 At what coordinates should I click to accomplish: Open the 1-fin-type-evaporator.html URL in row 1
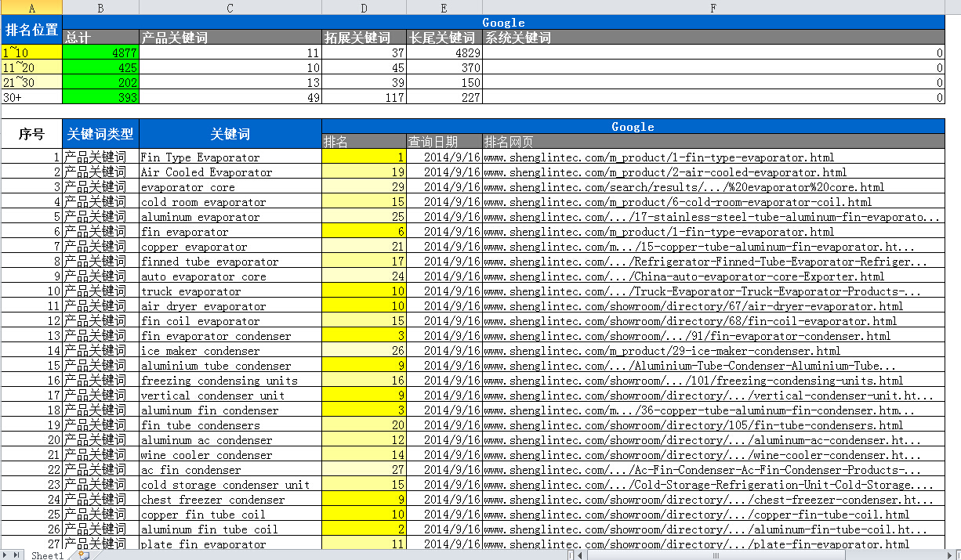point(658,157)
